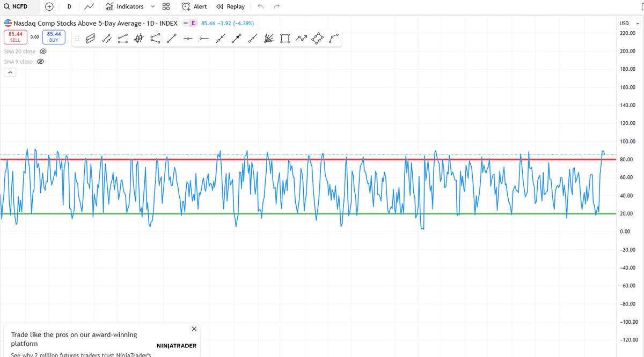
Task: Select the path zigzag arrow tool
Action: 302,39
